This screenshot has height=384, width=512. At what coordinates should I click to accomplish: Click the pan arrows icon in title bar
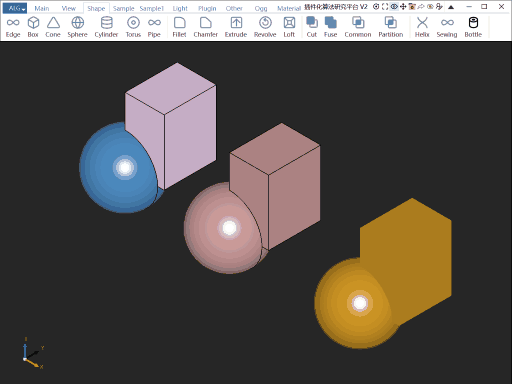click(x=403, y=7)
